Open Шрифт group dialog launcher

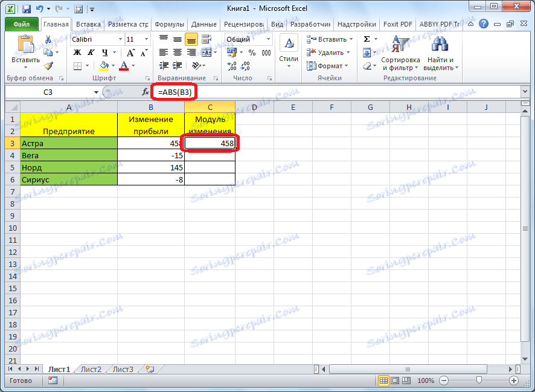[147, 78]
